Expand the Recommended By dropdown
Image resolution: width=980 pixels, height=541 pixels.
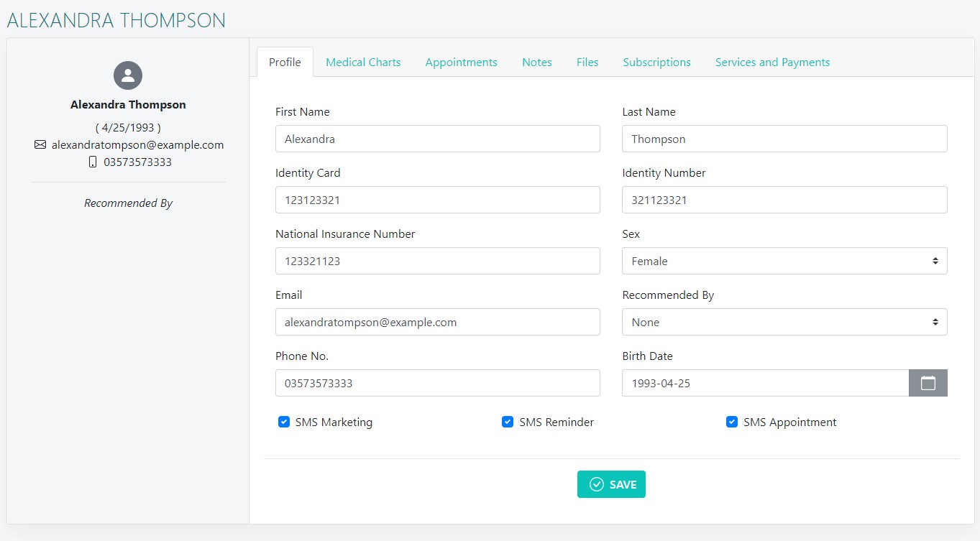point(784,323)
